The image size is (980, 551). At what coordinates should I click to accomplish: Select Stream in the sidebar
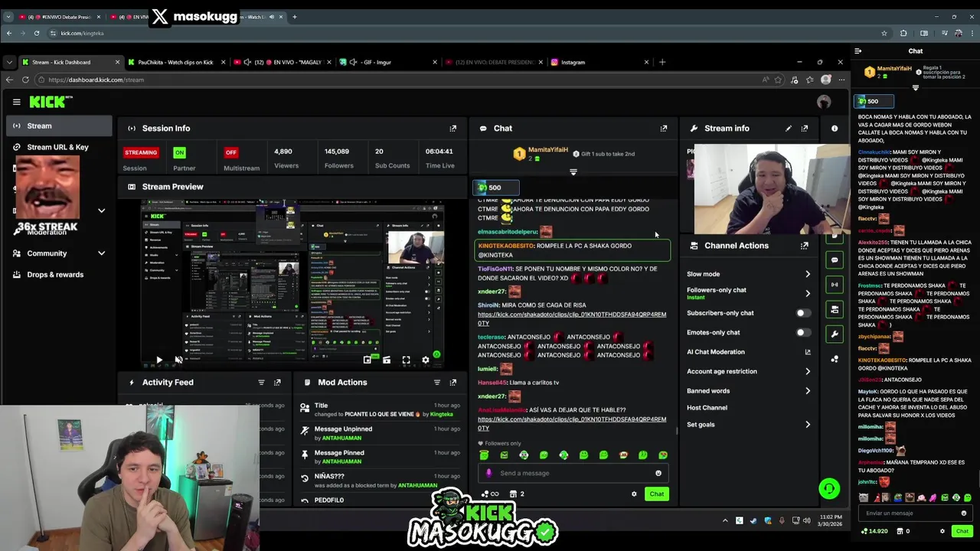[59, 126]
